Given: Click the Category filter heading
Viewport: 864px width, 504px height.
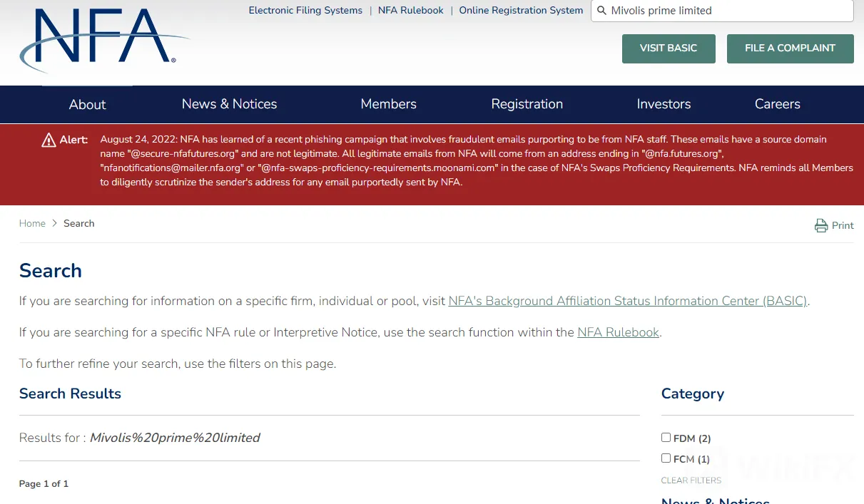Looking at the screenshot, I should point(692,394).
